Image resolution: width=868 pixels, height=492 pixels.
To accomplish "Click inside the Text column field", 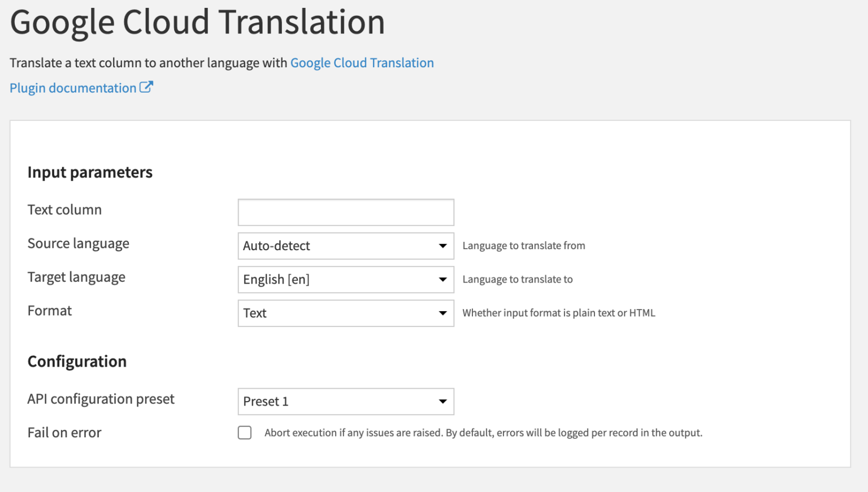I will click(345, 212).
